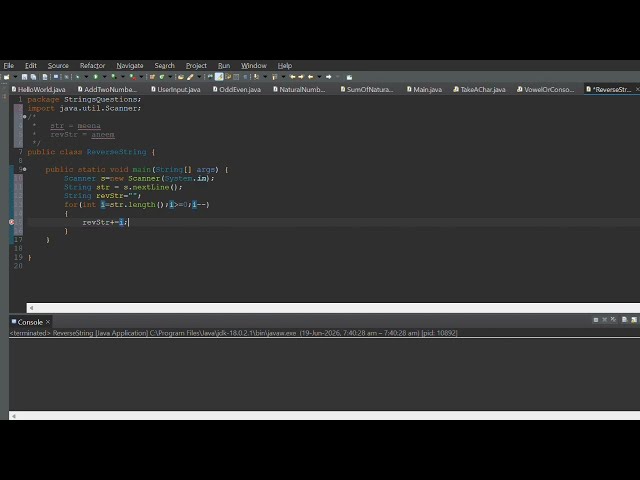Click the Pin Editor toolbar icon
Image resolution: width=640 pixels, height=480 pixels.
[x=349, y=77]
